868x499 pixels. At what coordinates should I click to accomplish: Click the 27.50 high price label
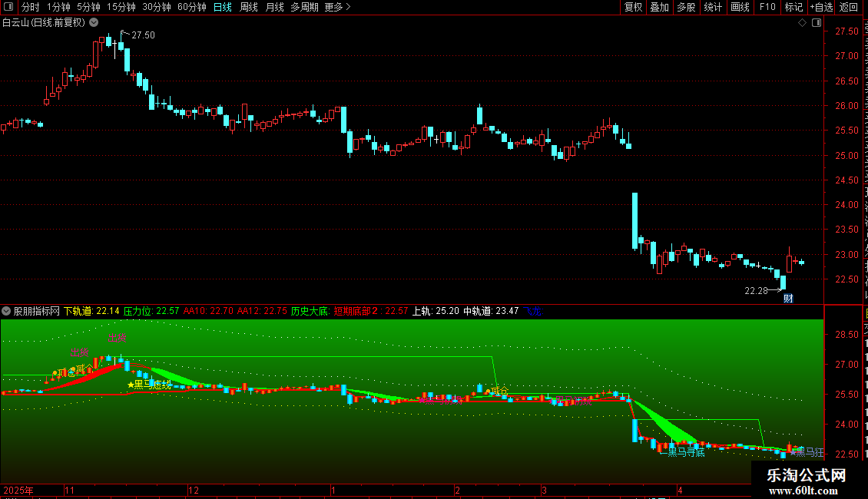coord(143,35)
